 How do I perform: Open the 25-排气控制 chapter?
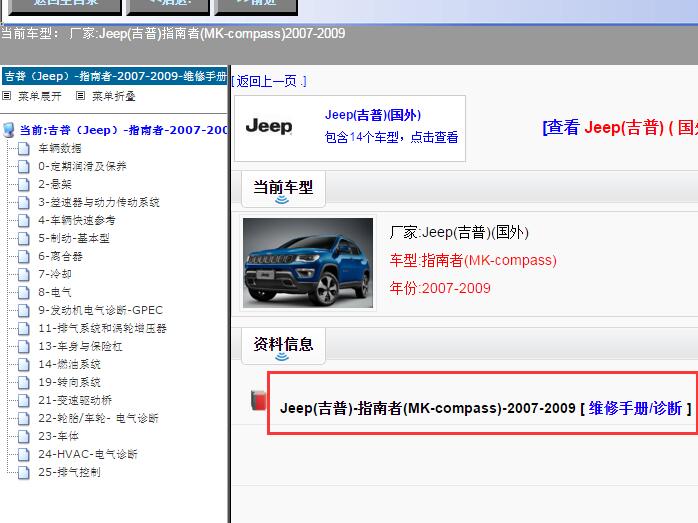(x=69, y=472)
